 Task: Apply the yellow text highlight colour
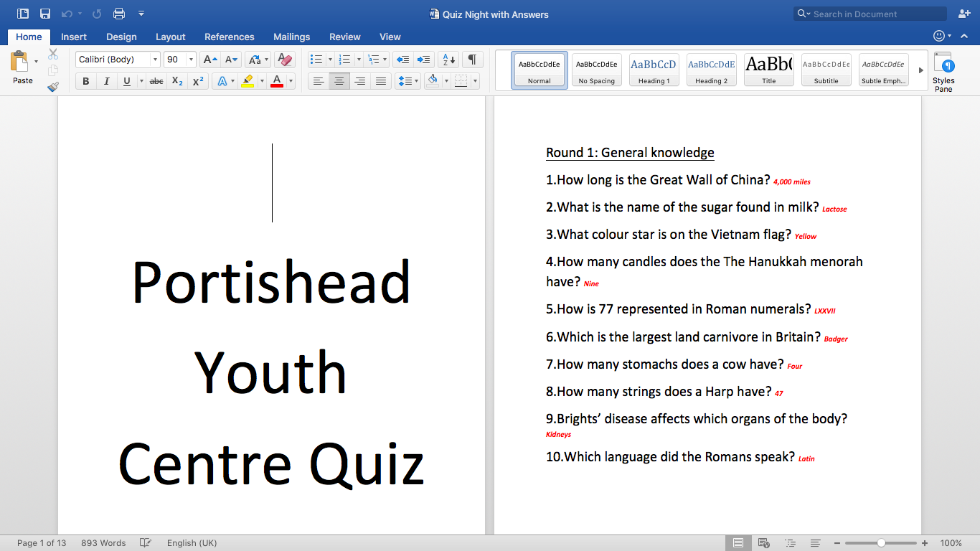(x=248, y=81)
